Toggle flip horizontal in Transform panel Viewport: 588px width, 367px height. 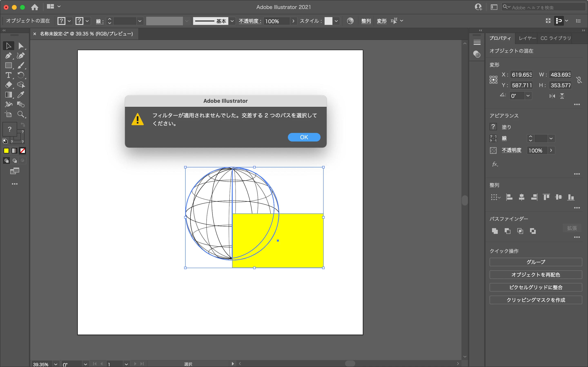552,96
